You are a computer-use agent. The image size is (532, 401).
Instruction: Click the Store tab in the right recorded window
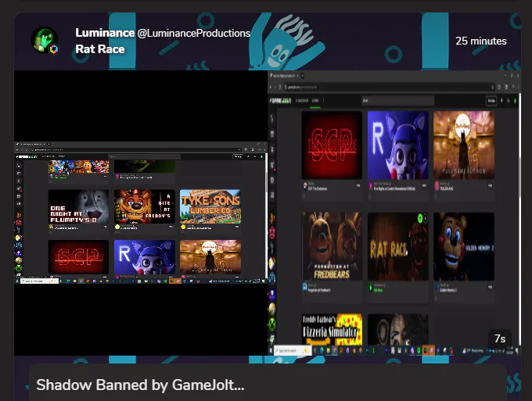coord(315,101)
